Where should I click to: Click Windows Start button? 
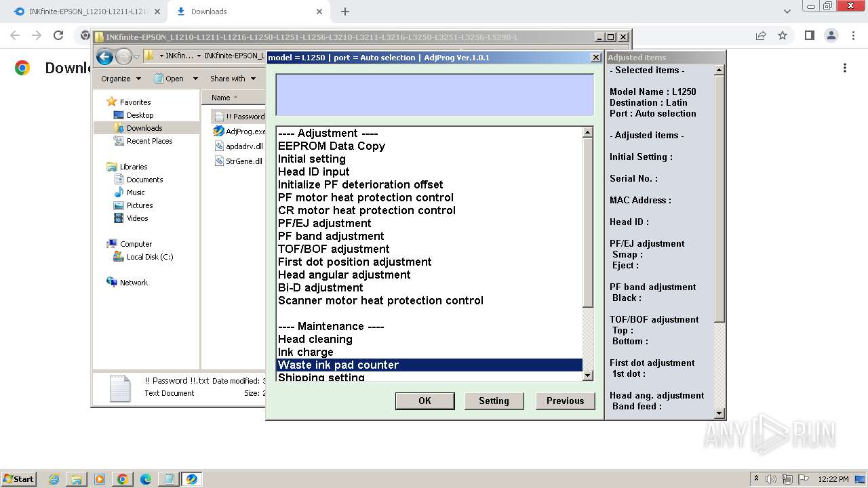18,479
